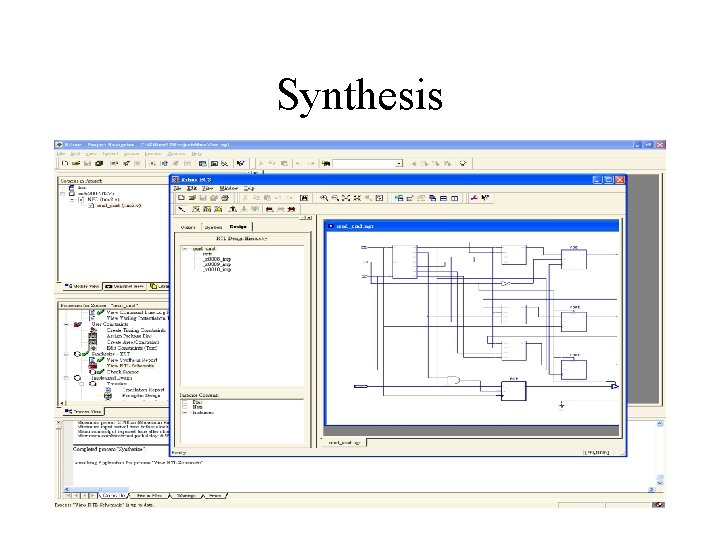Click wrench Preferences icon in ECS toolbar

474,198
